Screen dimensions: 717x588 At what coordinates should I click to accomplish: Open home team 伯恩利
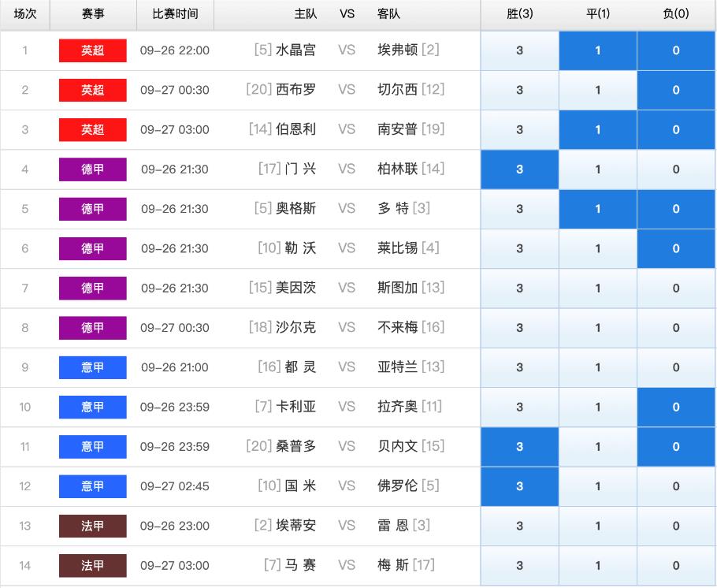pyautogui.click(x=295, y=129)
